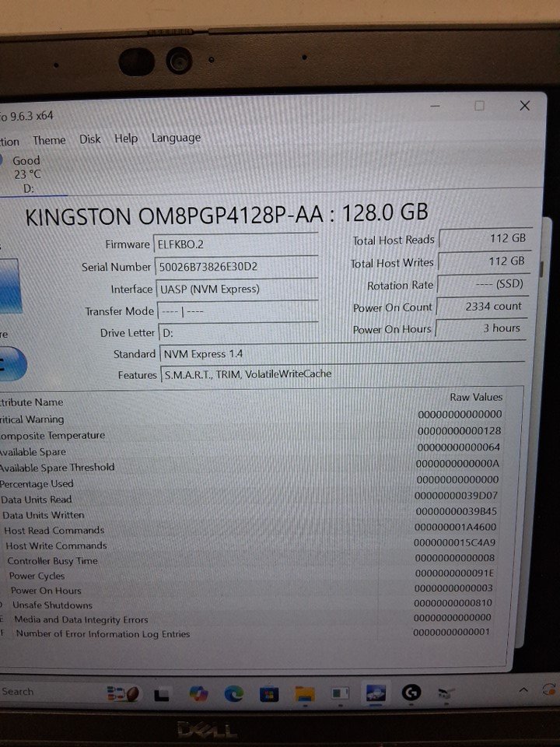Open File Explorer from the taskbar
560x747 pixels.
[304, 693]
